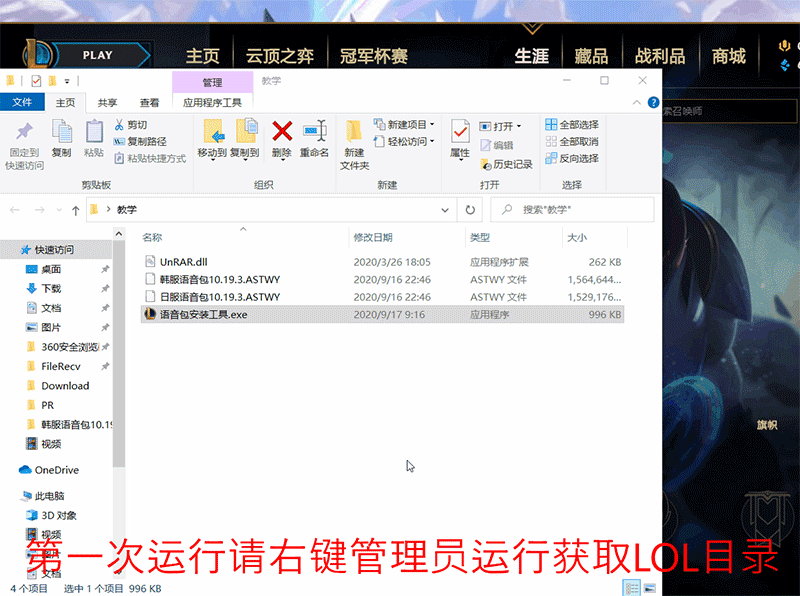The width and height of the screenshot is (800, 596).
Task: Click the 搜索"教学" search box
Action: coord(572,210)
